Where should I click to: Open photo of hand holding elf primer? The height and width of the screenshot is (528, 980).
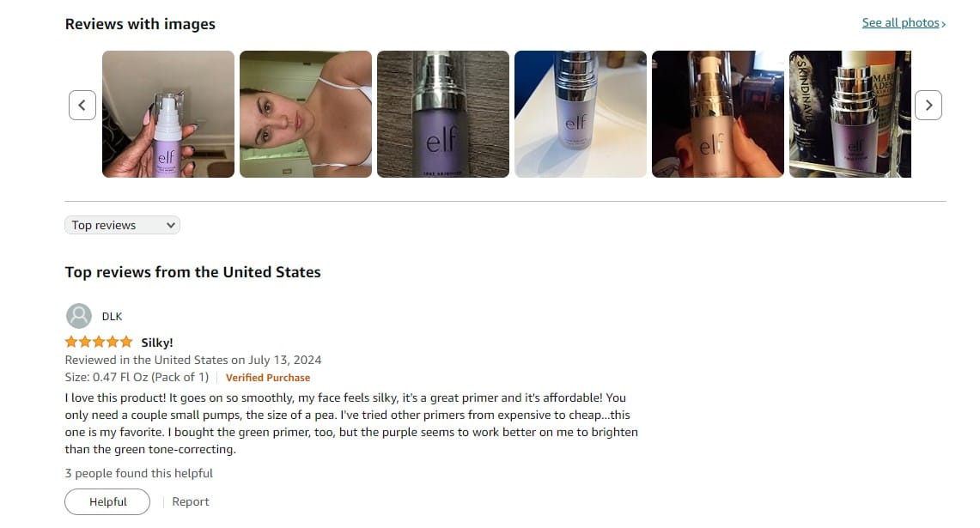point(168,114)
